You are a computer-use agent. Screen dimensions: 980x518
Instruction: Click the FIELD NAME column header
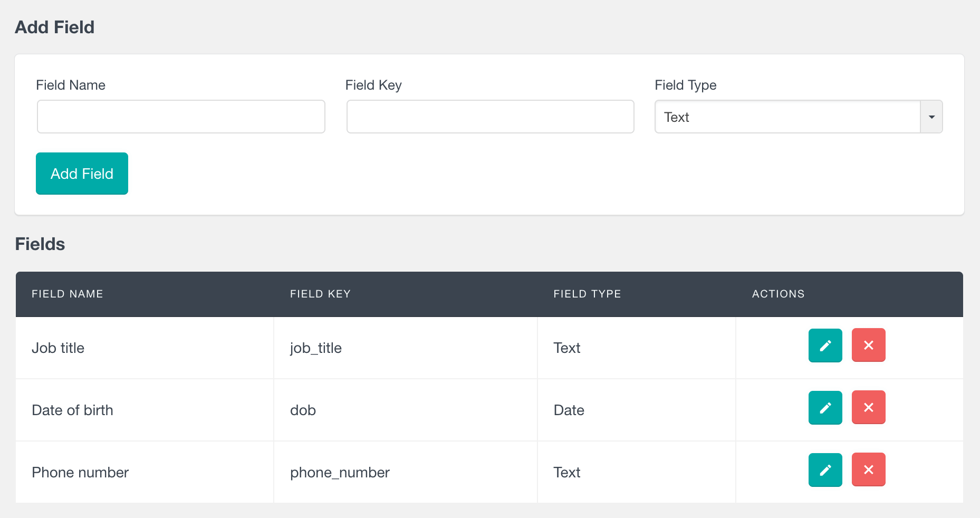click(68, 294)
